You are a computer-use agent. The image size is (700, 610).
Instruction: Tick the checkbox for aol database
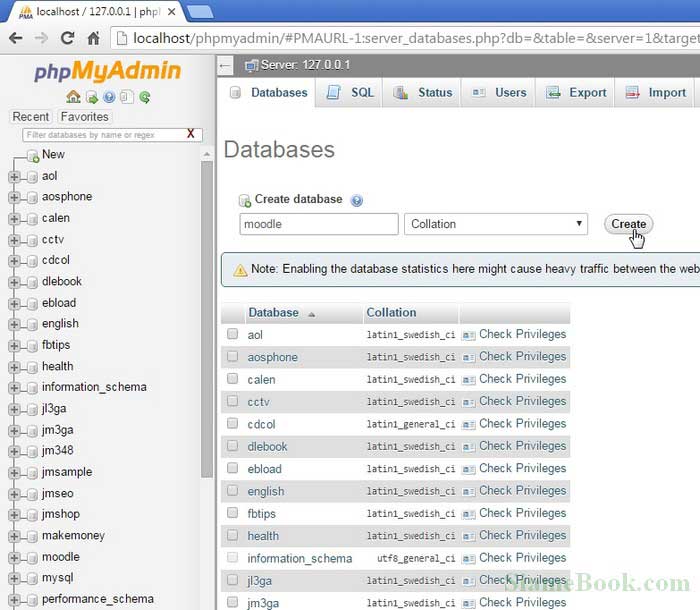233,334
